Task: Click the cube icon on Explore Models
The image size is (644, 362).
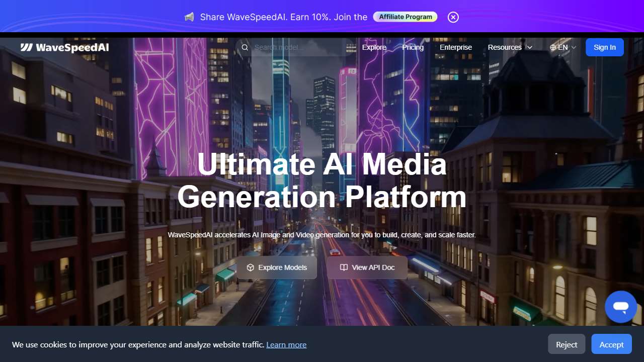Action: (251, 267)
